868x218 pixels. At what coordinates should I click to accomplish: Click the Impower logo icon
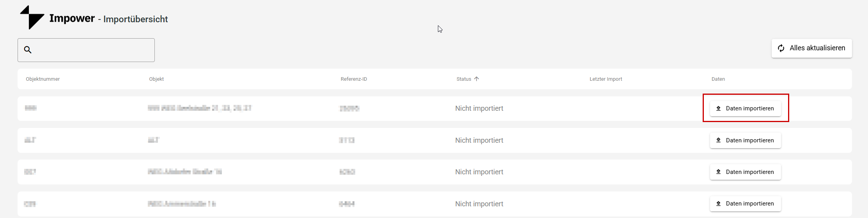32,18
